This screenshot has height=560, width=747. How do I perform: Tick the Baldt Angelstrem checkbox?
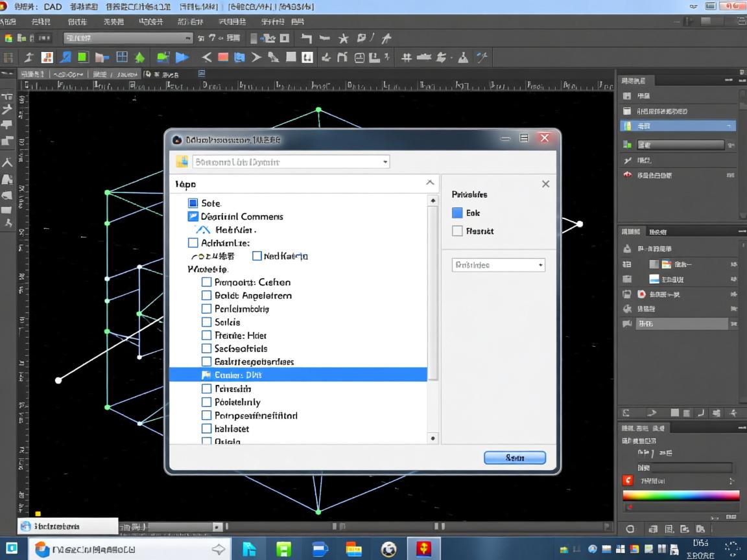coord(206,296)
